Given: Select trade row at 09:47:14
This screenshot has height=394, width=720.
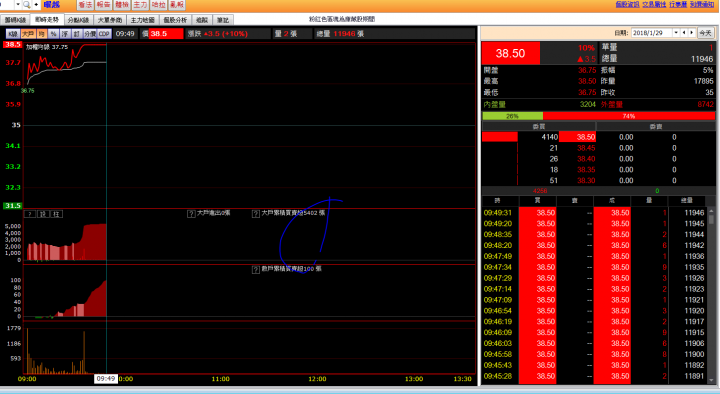Looking at the screenshot, I should point(594,289).
